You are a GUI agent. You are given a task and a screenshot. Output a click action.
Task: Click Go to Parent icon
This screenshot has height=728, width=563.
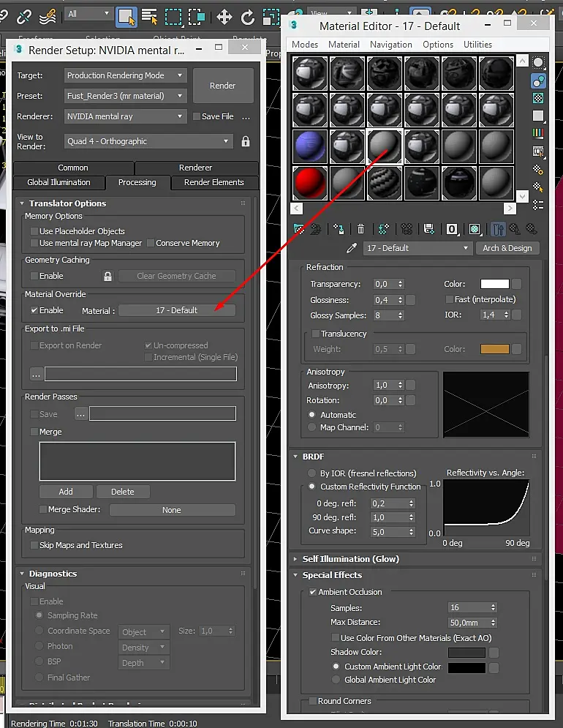coord(515,229)
